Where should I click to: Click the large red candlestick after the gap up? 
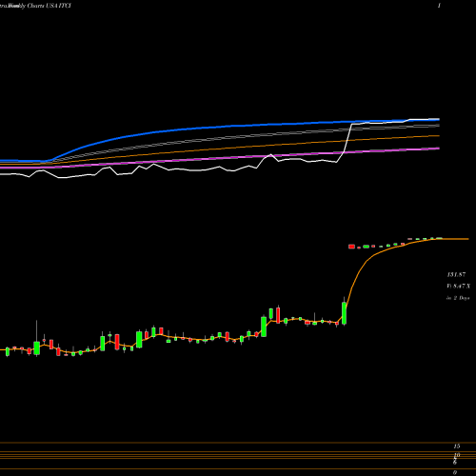click(351, 247)
